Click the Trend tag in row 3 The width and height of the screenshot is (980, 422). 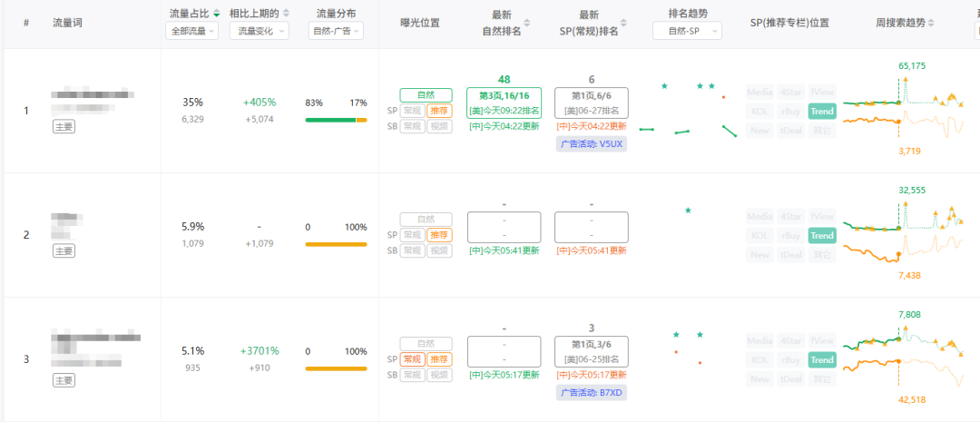[x=822, y=360]
